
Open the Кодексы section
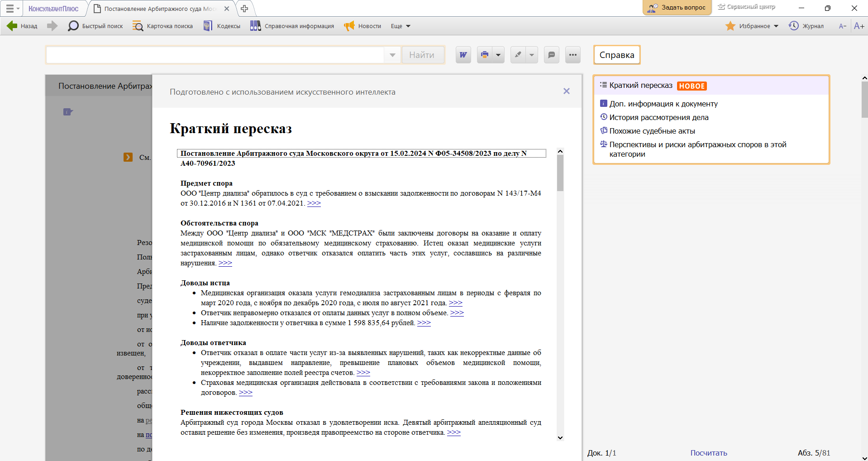[221, 26]
